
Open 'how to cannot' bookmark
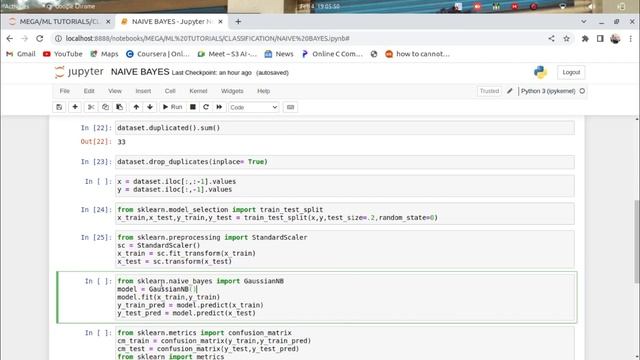point(418,54)
